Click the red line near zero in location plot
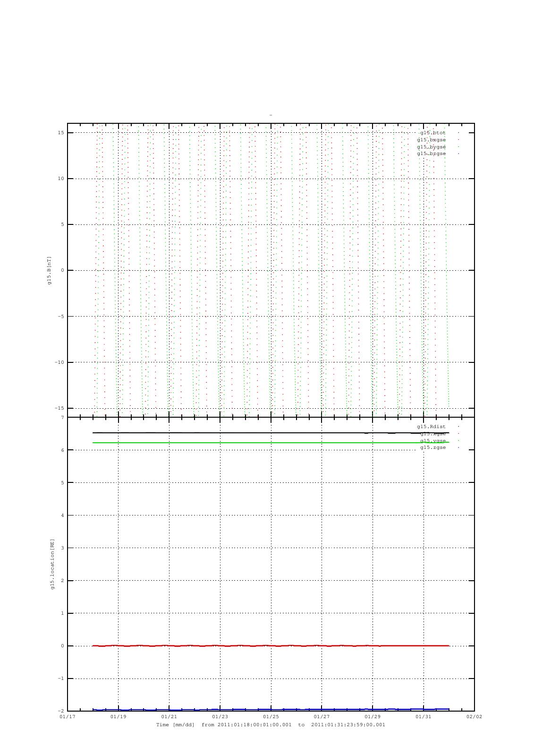This screenshot has height=756, width=534. coord(271,645)
